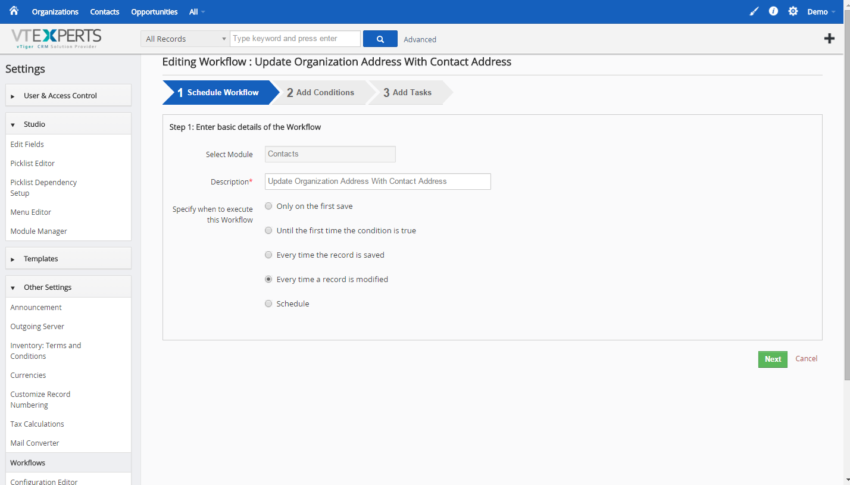This screenshot has width=850, height=485.
Task: Open Customize Record Numbering
Action: (40, 399)
